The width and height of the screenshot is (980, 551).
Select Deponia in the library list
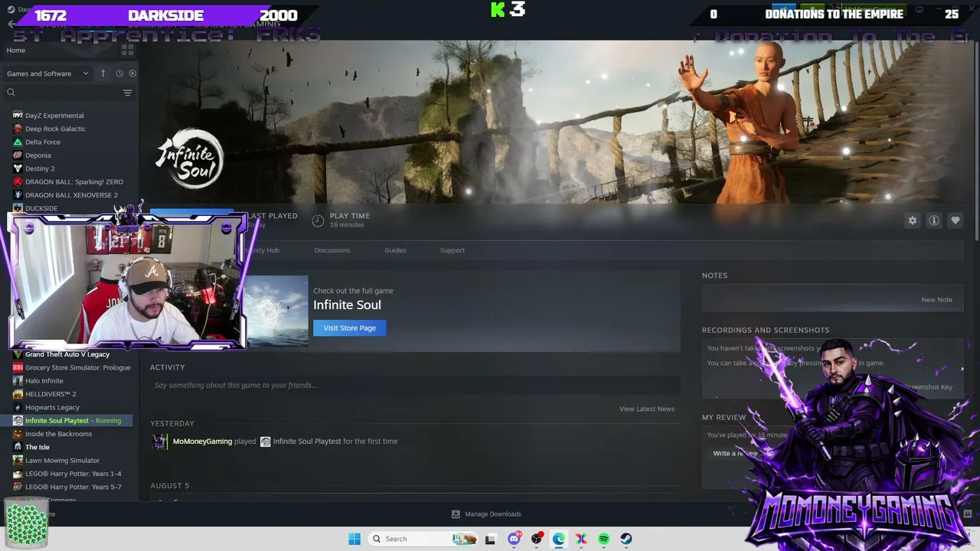tap(38, 155)
